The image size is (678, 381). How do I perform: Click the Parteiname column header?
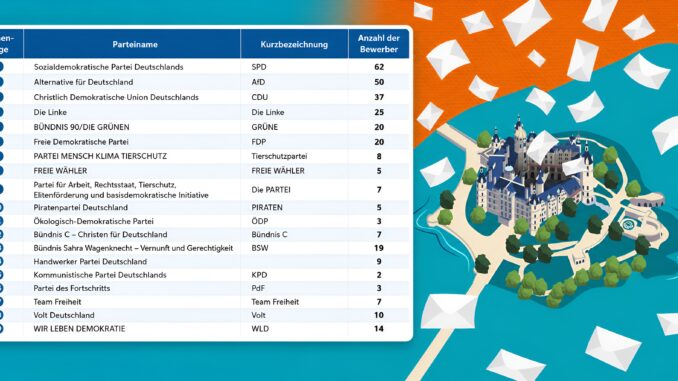134,44
